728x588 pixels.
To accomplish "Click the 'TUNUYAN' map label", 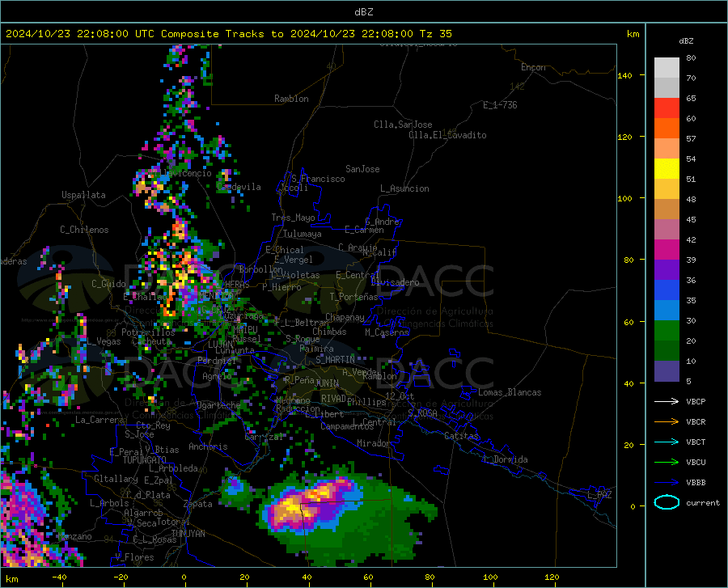I will click(188, 534).
